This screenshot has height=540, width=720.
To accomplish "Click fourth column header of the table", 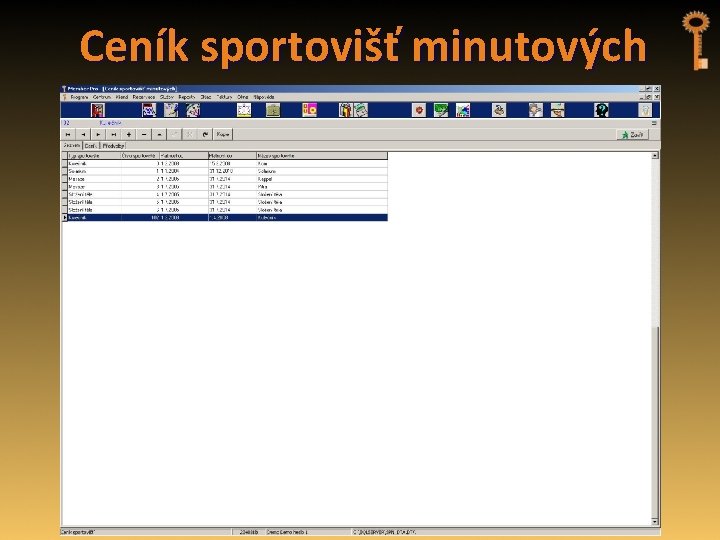I will (232, 156).
